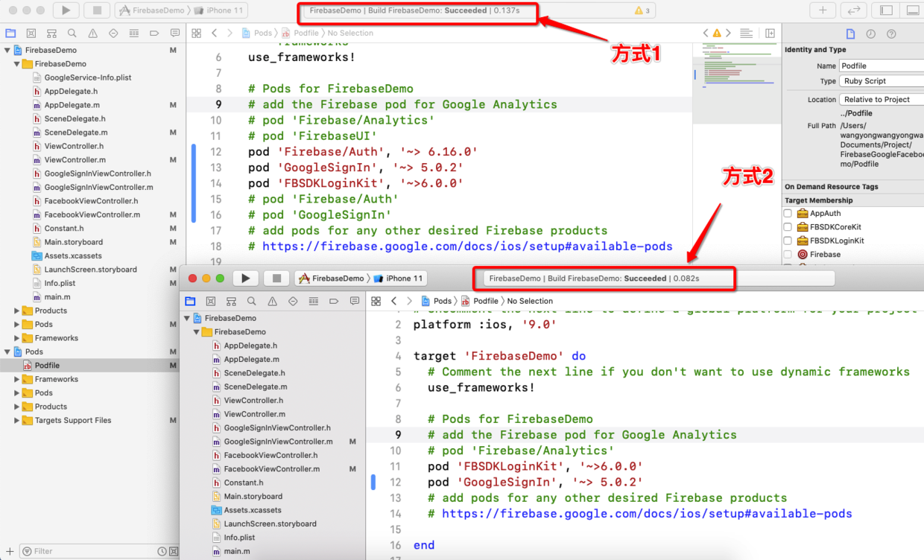Image resolution: width=924 pixels, height=560 pixels.
Task: Click the Name field containing Podfile
Action: click(x=882, y=66)
